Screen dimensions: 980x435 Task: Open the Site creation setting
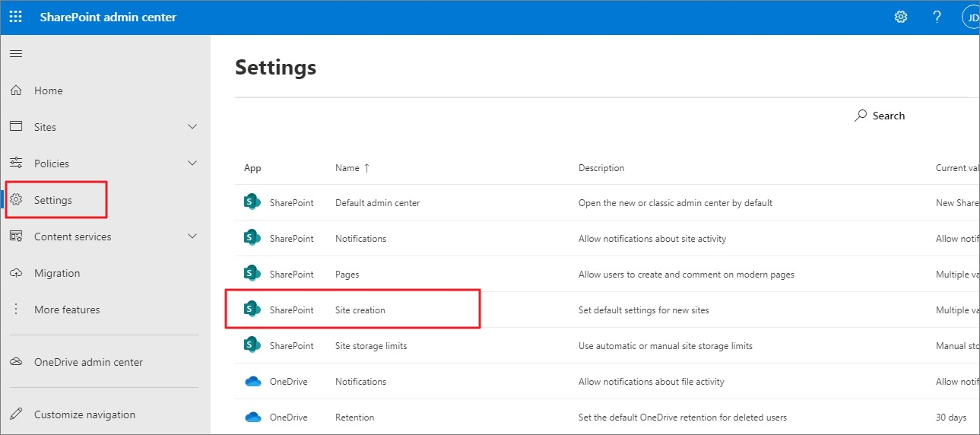point(360,310)
